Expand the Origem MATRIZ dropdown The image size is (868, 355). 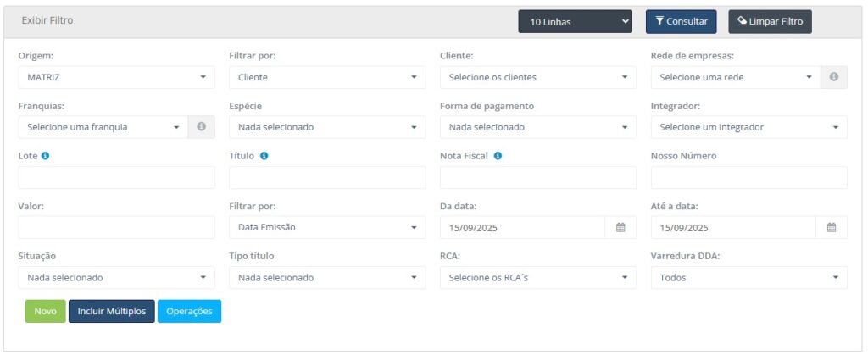pyautogui.click(x=116, y=77)
